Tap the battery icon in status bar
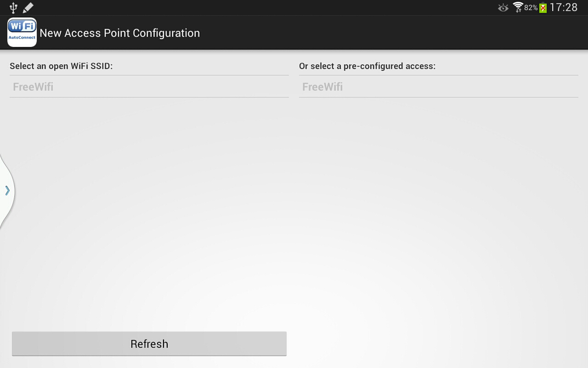This screenshot has height=368, width=588. (x=543, y=8)
